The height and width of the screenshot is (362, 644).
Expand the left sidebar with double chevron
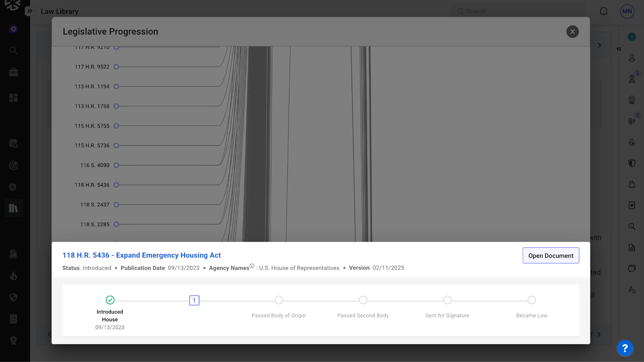point(30,11)
